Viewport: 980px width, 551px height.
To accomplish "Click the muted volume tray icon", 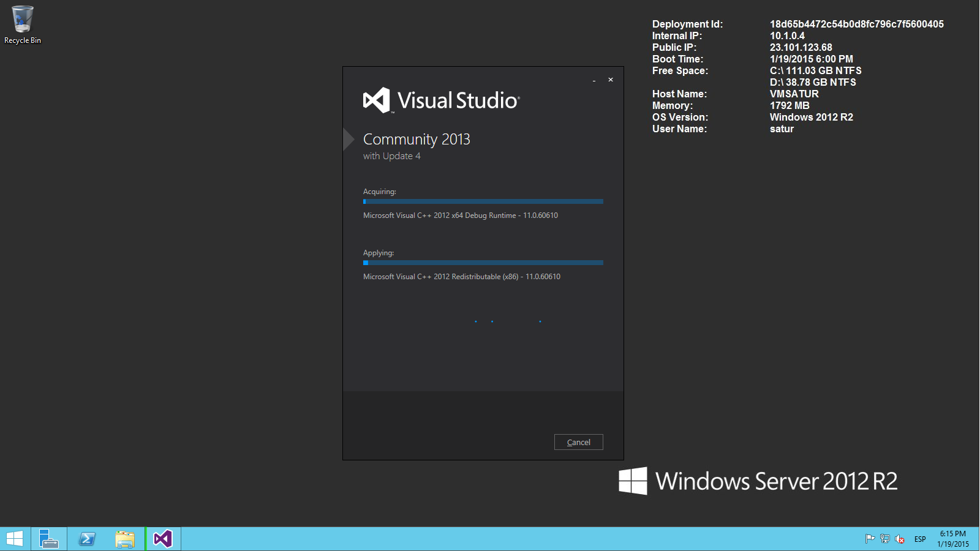I will coord(900,539).
